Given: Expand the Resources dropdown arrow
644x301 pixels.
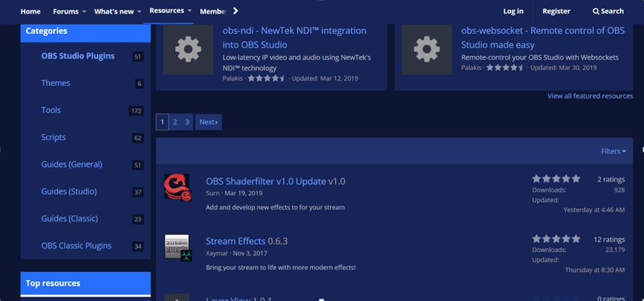Looking at the screenshot, I should coord(190,11).
